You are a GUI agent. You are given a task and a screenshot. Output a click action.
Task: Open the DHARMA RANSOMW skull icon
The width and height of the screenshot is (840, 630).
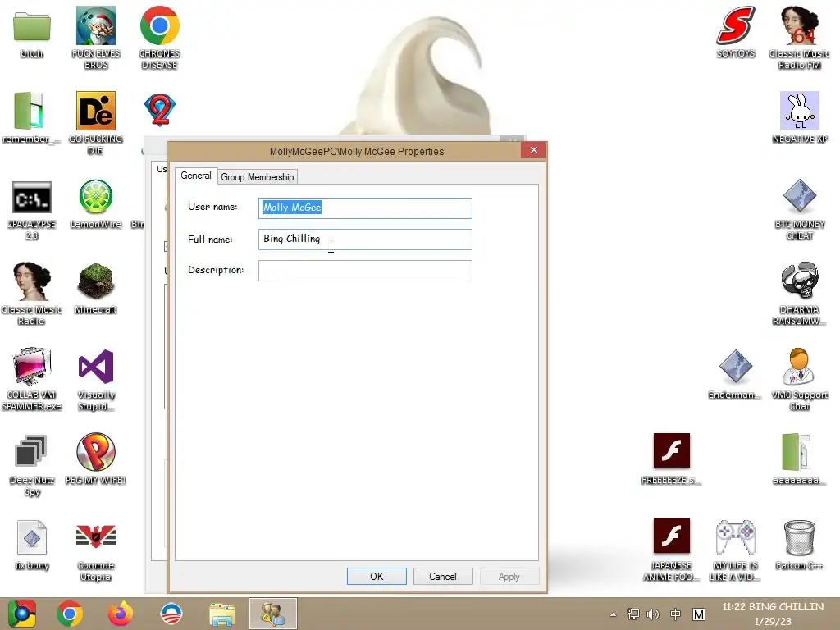tap(799, 281)
